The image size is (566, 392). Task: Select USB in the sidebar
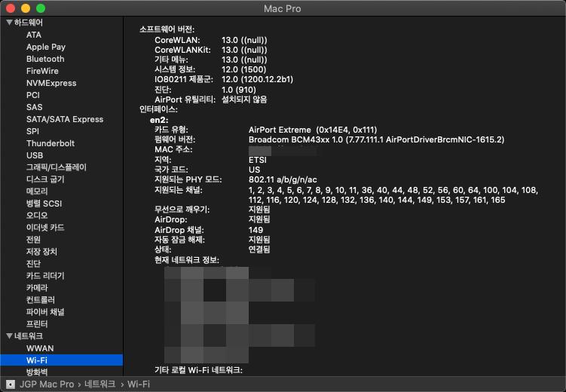tap(35, 155)
